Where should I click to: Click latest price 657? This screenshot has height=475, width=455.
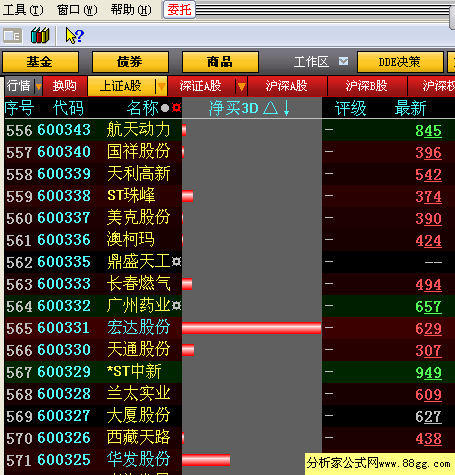pos(428,307)
